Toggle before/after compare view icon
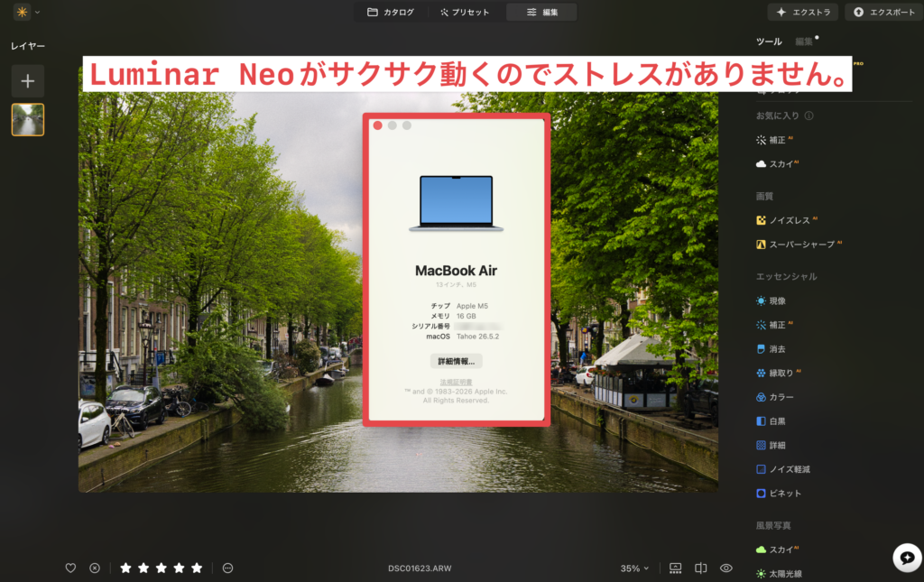Viewport: 924px width, 582px height. click(x=700, y=568)
